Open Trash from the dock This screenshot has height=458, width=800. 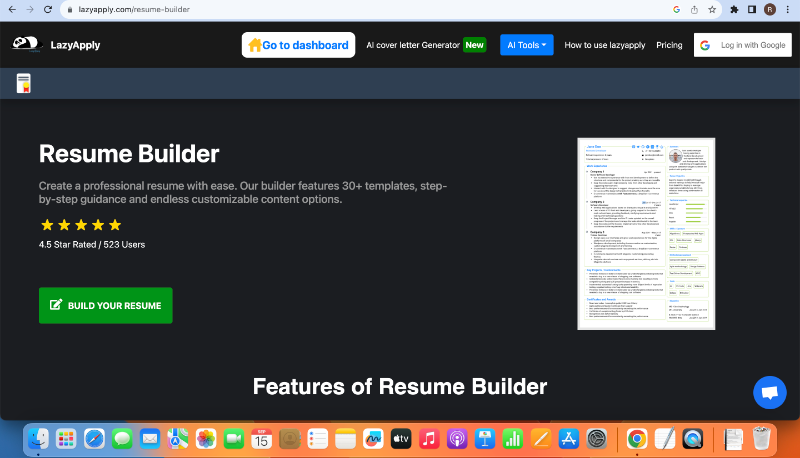click(x=761, y=439)
